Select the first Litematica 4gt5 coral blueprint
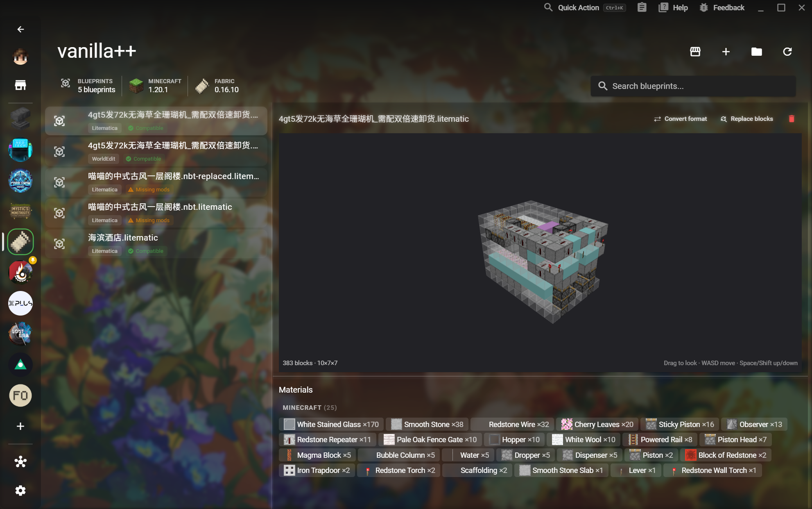Screen dimensions: 812x509 (x=156, y=121)
